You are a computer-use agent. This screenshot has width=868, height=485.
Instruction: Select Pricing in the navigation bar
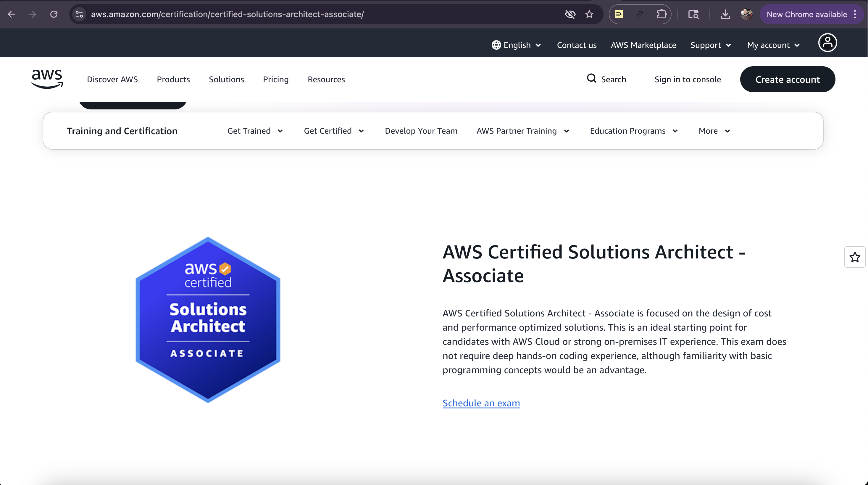point(276,80)
